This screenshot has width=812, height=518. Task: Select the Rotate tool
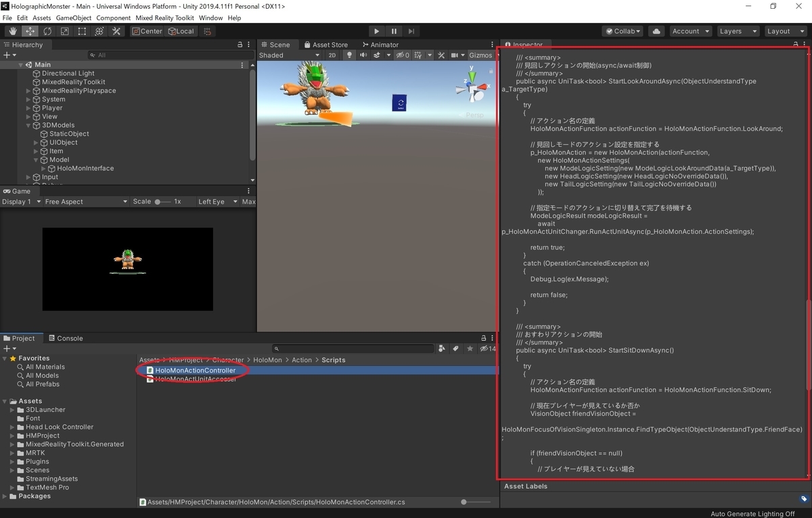coord(47,31)
